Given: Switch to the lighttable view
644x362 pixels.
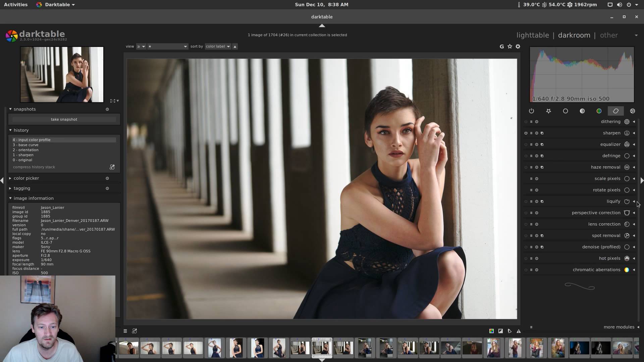Looking at the screenshot, I should [x=533, y=35].
